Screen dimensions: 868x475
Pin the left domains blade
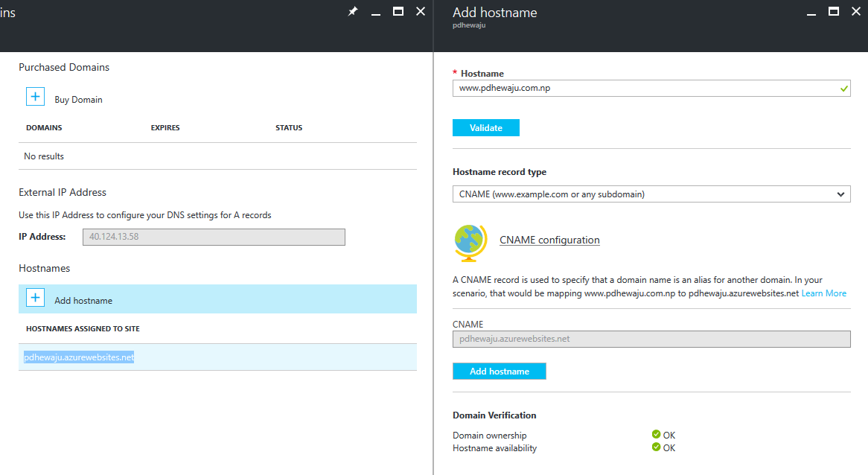pyautogui.click(x=353, y=11)
